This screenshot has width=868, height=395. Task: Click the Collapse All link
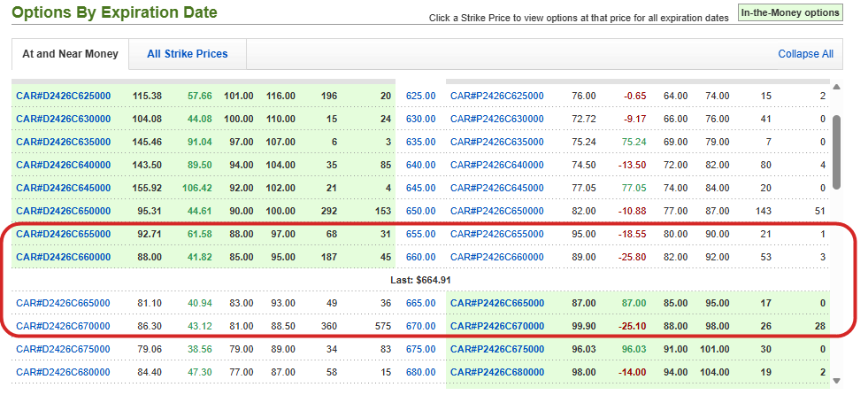click(805, 54)
